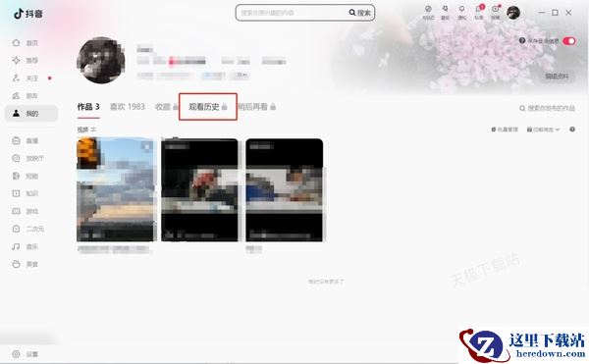The image size is (589, 364).
Task: Focus the top search input field
Action: [x=293, y=13]
